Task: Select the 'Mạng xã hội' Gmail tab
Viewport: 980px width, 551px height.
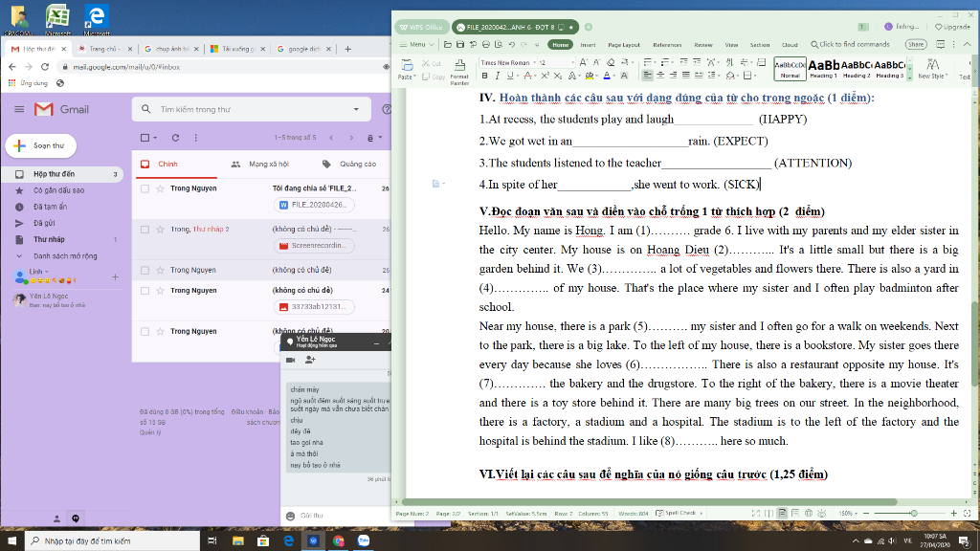Action: [259, 165]
